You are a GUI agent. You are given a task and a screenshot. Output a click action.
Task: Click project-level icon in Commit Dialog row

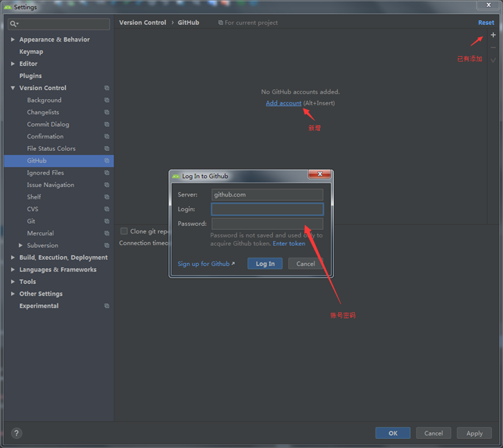click(x=107, y=125)
